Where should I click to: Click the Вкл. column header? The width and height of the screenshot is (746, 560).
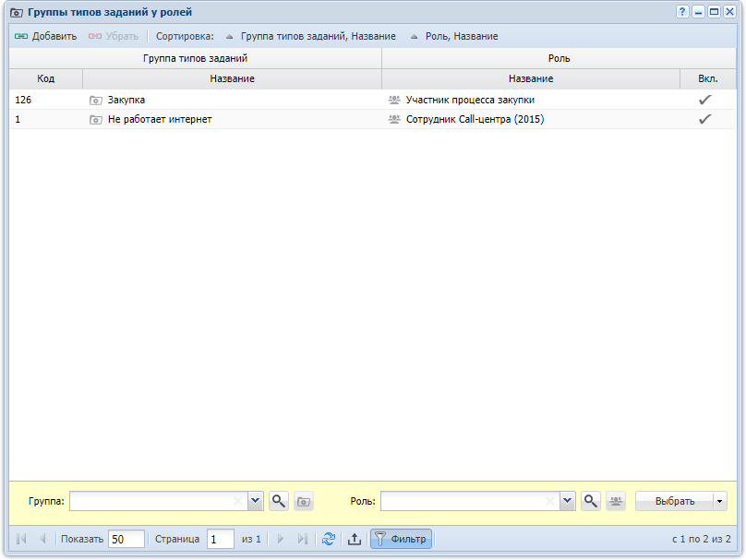pos(708,78)
